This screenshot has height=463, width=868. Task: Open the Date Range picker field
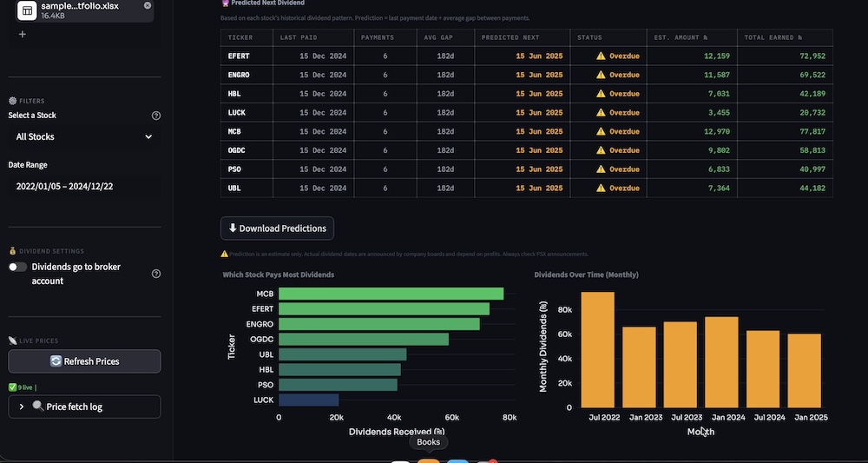click(84, 186)
